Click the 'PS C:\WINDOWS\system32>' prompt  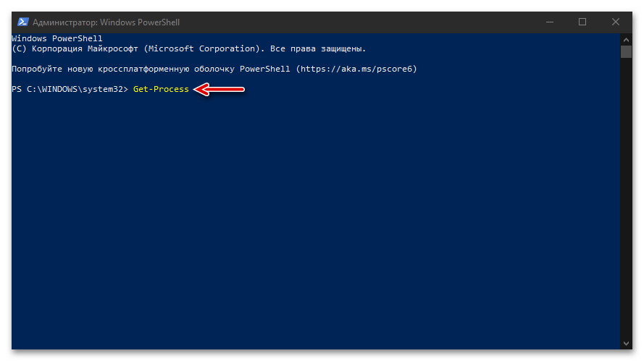pyautogui.click(x=70, y=89)
